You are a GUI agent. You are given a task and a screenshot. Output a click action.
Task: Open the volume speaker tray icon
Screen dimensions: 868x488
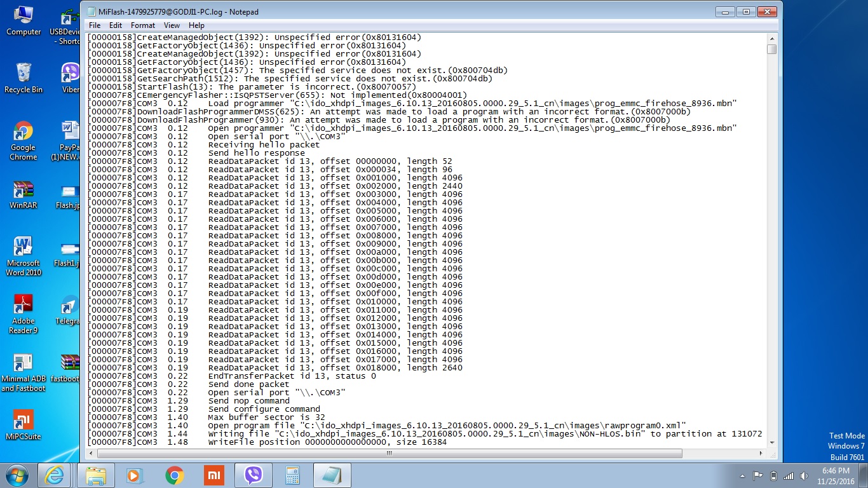[x=804, y=476]
